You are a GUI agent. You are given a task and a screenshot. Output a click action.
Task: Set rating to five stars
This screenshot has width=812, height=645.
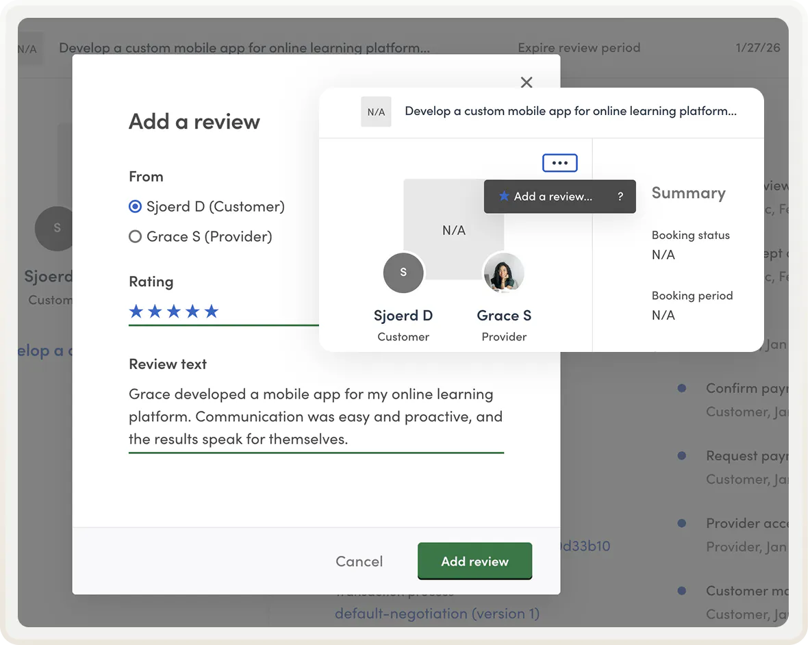212,312
